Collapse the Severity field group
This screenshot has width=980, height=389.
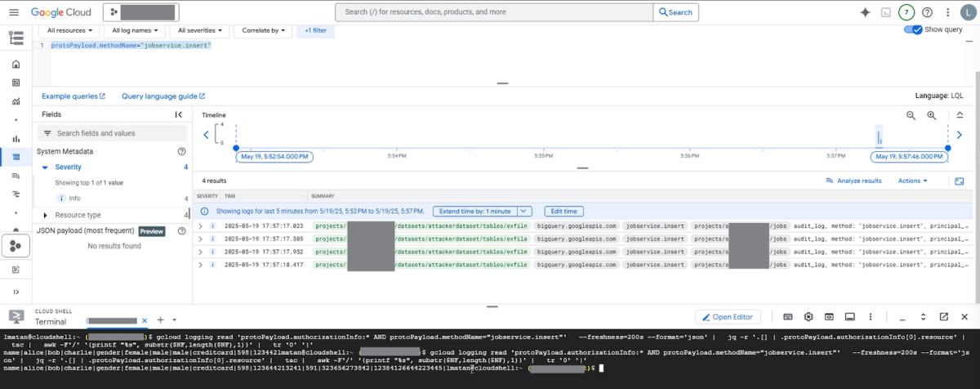point(45,167)
